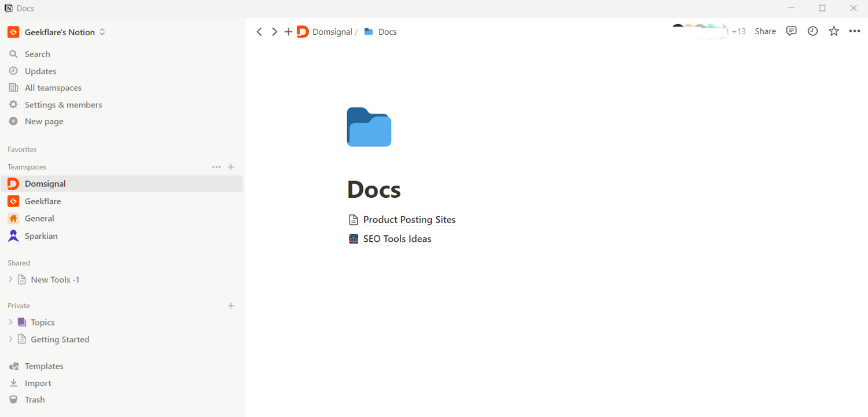Click the Geekflare's Notion workspace logo
The height and width of the screenshot is (417, 868).
click(x=13, y=32)
